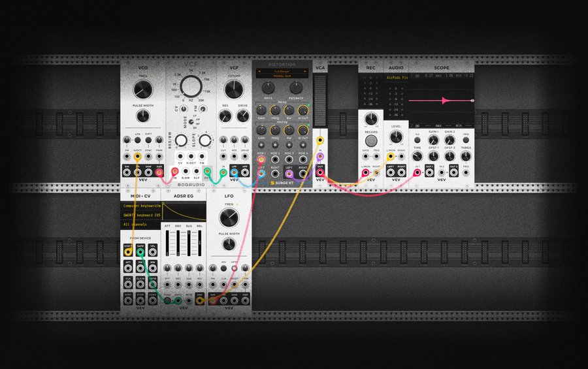The image size is (588, 369).
Task: Click the VCV VCF HPF output jack
Action: (245, 172)
